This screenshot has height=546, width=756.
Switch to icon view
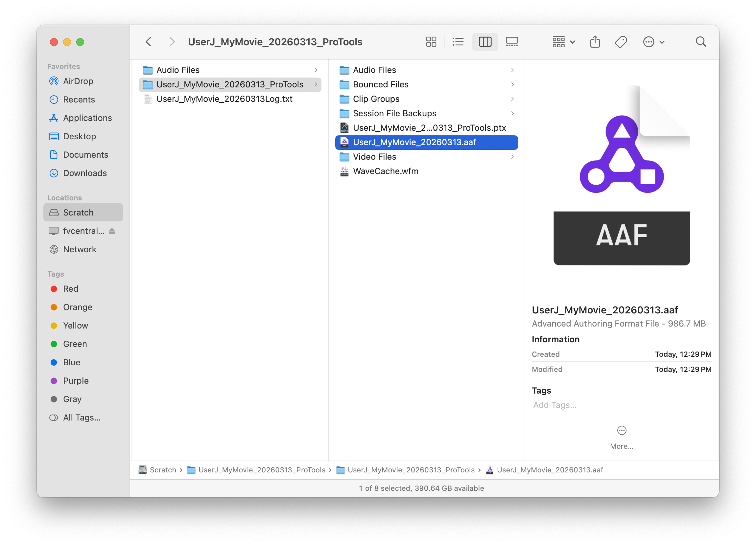click(431, 42)
